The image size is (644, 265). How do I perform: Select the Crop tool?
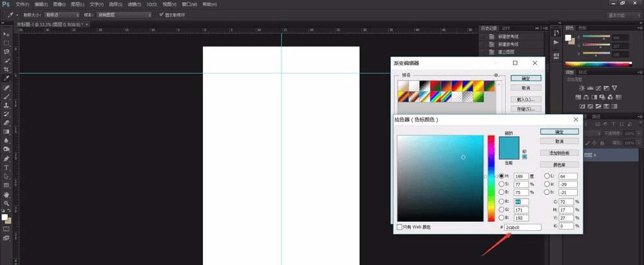pos(6,69)
